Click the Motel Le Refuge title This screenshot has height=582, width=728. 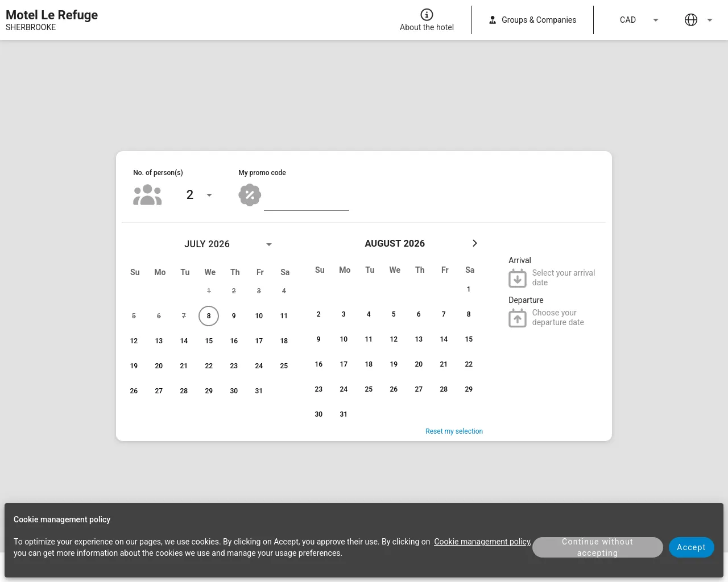[52, 15]
